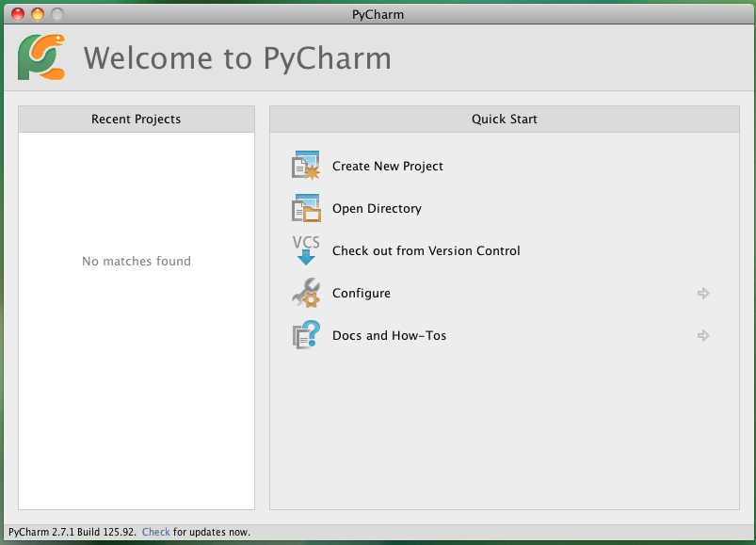Screen dimensions: 756x545
Task: Expand the Configure submenu arrow
Action: 703,293
